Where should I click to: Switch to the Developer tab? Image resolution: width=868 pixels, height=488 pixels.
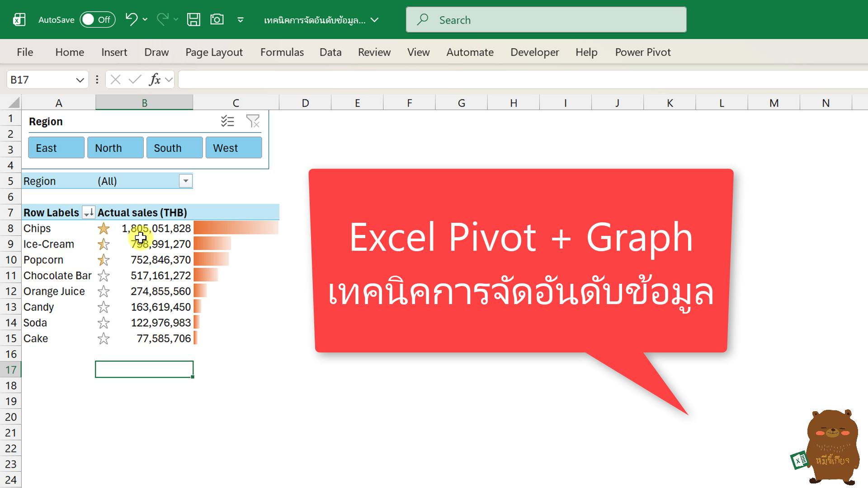coord(534,52)
